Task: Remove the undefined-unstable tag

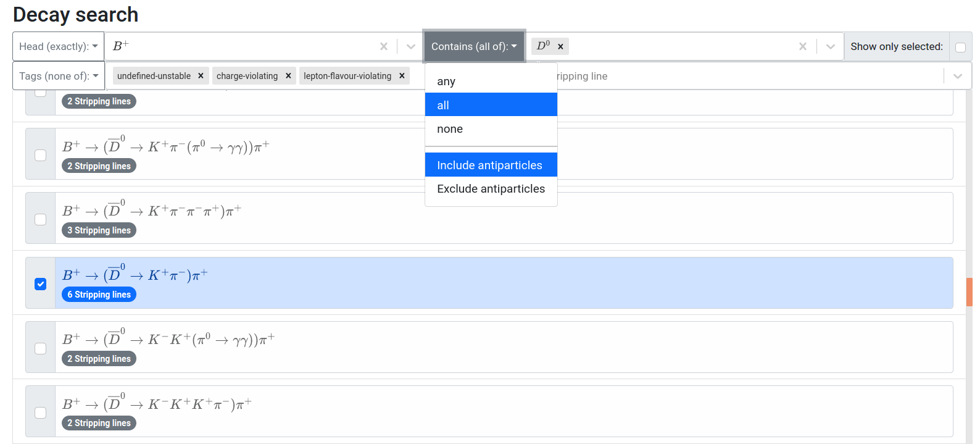Action: coord(201,76)
